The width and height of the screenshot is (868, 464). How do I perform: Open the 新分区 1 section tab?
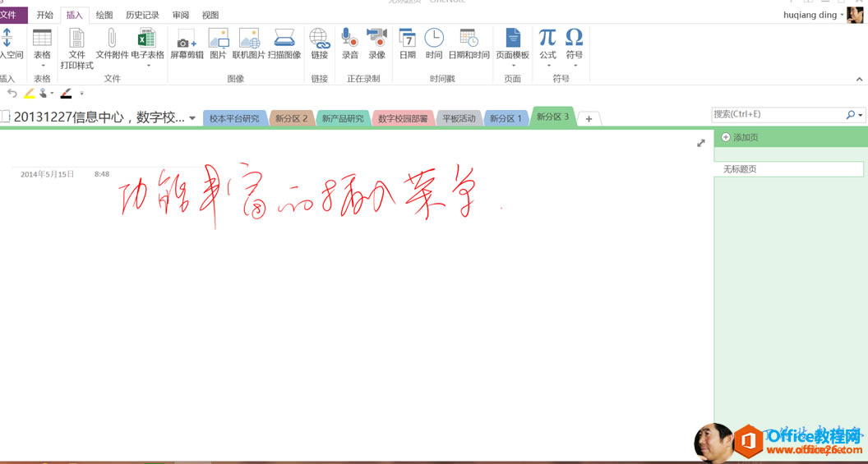(x=506, y=118)
